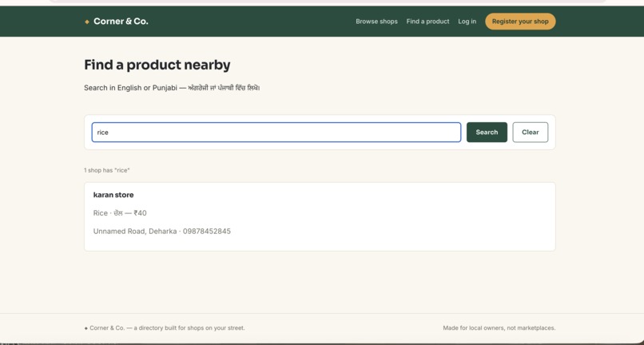Click the Corner & Co. logo
644x345 pixels.
pos(116,22)
